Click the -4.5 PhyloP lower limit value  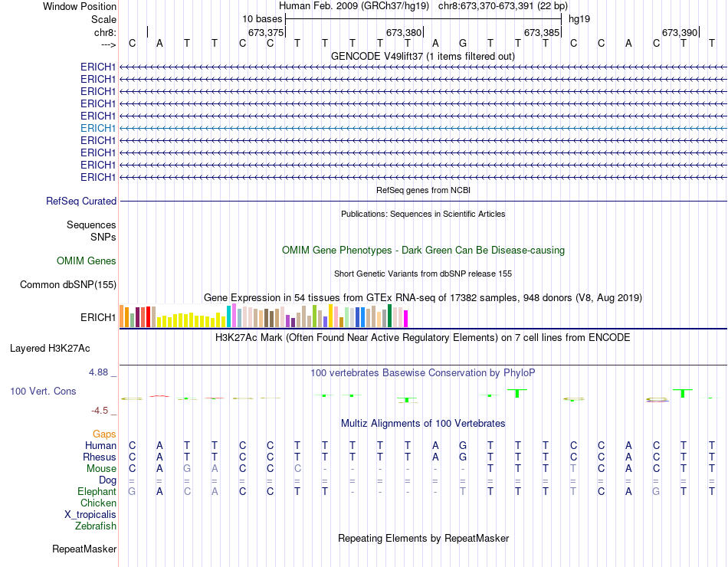[x=100, y=411]
